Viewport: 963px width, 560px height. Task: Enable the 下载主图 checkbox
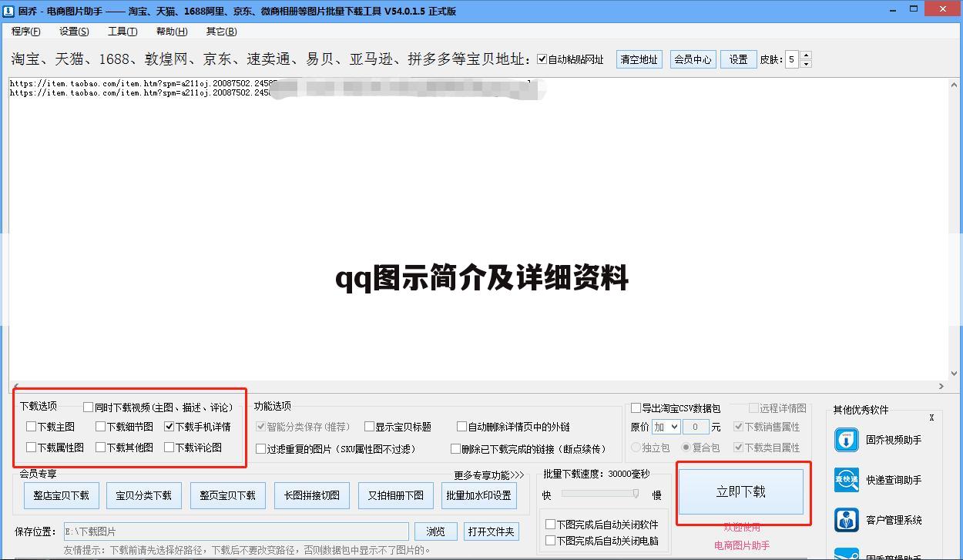(x=32, y=427)
